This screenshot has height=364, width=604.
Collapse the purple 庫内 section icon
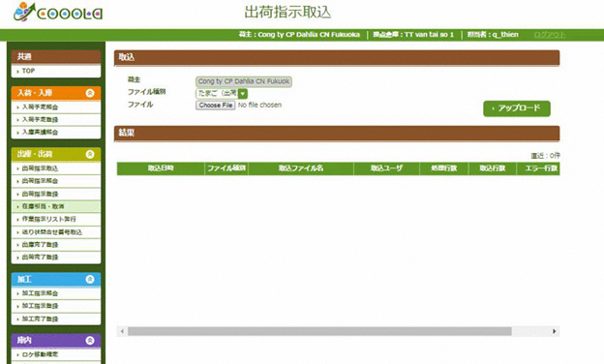pyautogui.click(x=90, y=341)
